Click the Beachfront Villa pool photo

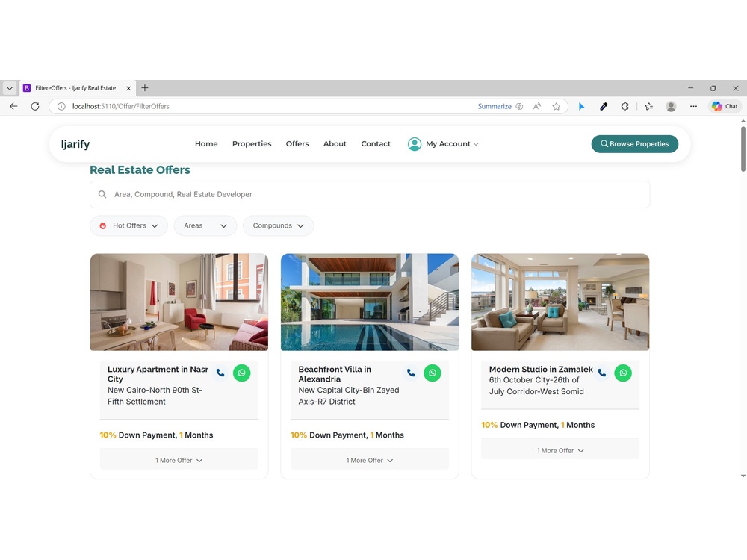[x=370, y=302]
